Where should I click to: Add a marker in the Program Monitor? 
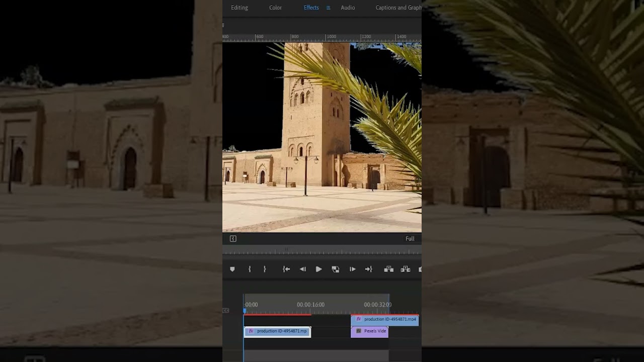pos(232,269)
